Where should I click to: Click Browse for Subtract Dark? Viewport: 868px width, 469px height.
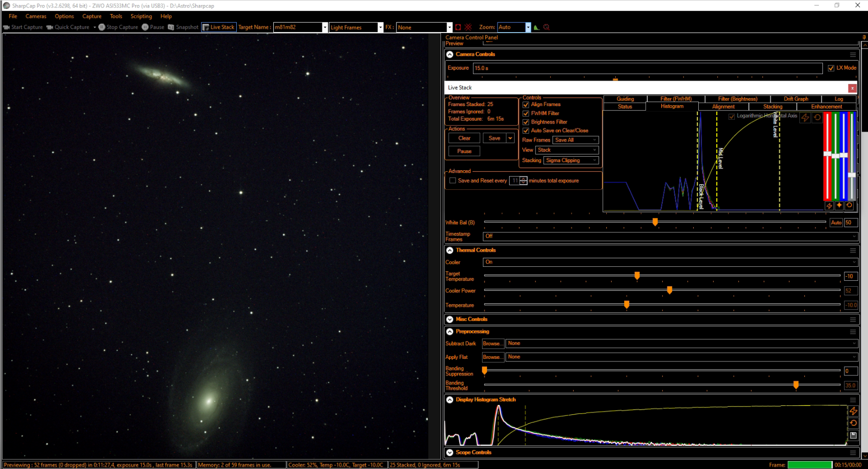click(493, 344)
